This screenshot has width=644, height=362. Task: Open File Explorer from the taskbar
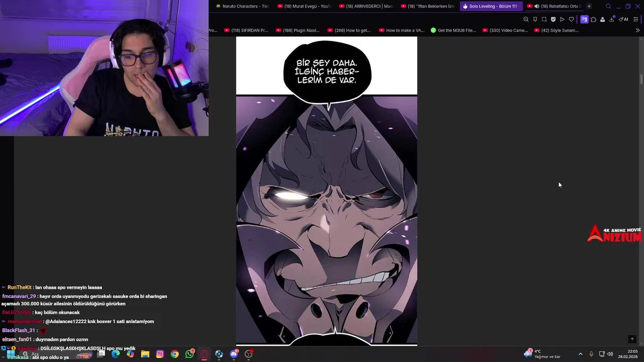click(145, 354)
